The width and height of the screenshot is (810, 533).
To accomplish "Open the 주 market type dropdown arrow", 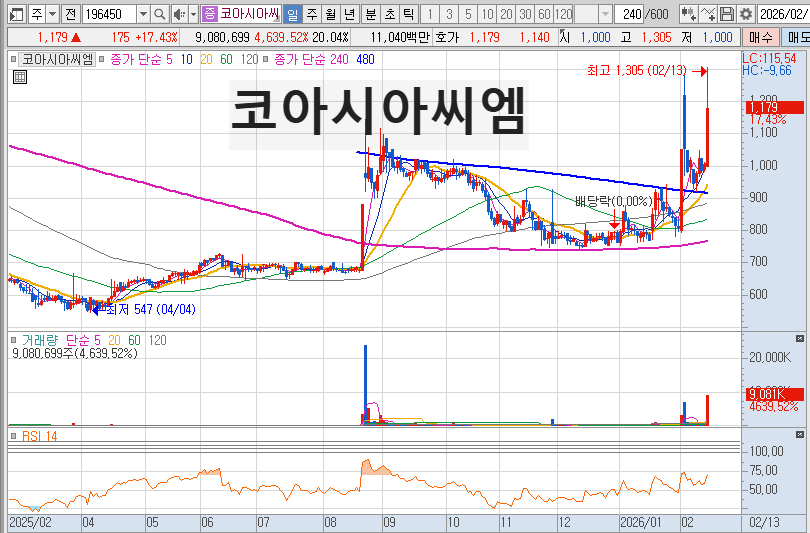I will coord(52,14).
